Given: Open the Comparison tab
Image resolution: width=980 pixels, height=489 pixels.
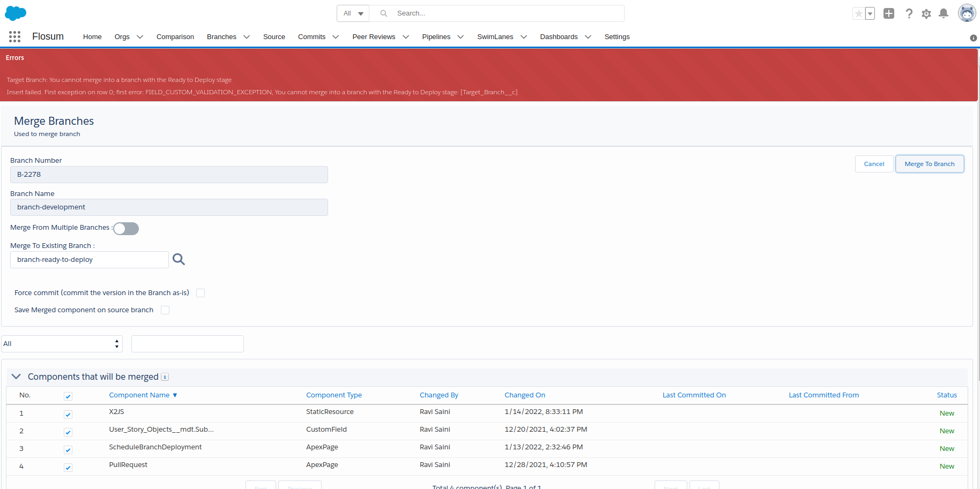Looking at the screenshot, I should (x=175, y=37).
